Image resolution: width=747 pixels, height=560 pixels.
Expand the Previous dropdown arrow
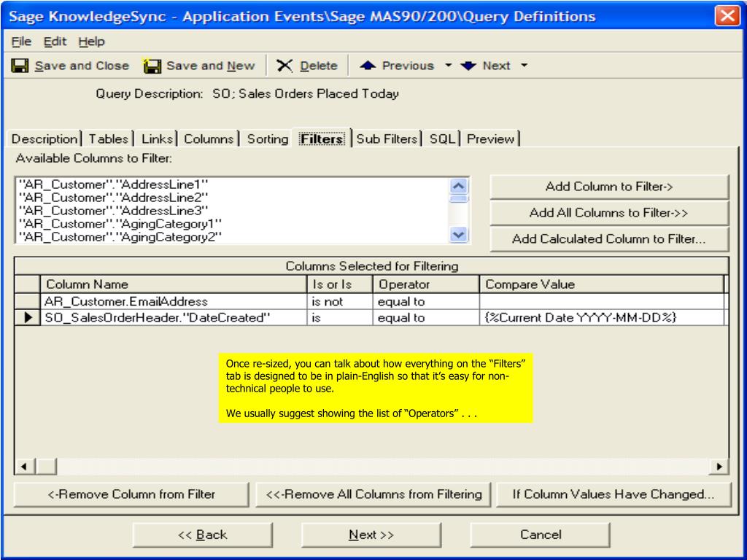(449, 65)
